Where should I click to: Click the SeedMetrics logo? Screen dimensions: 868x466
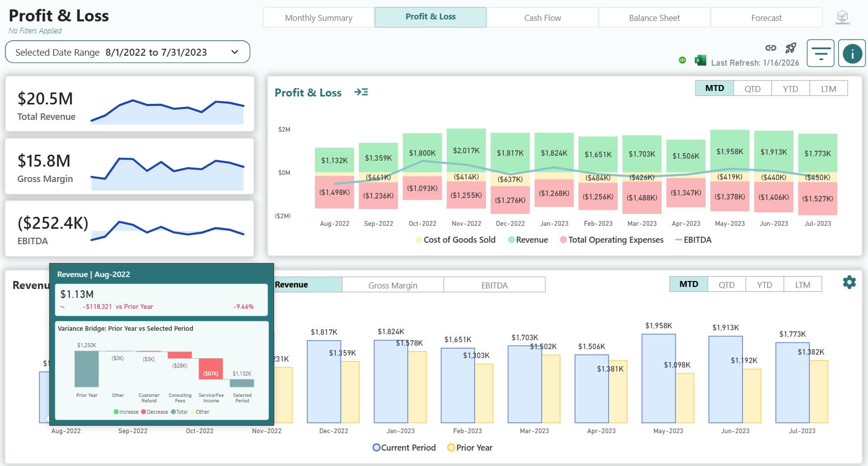[x=842, y=17]
